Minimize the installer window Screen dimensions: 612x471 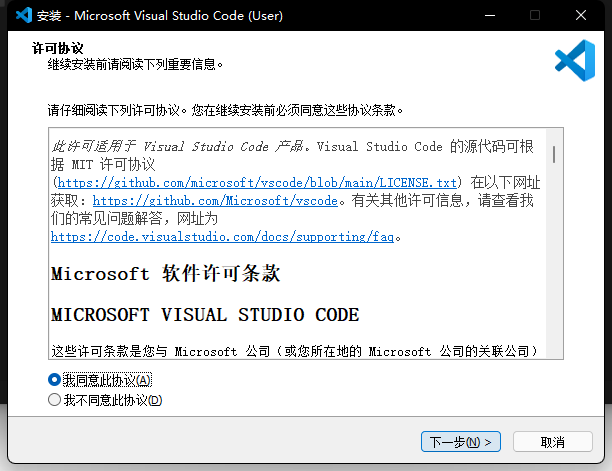pyautogui.click(x=490, y=16)
